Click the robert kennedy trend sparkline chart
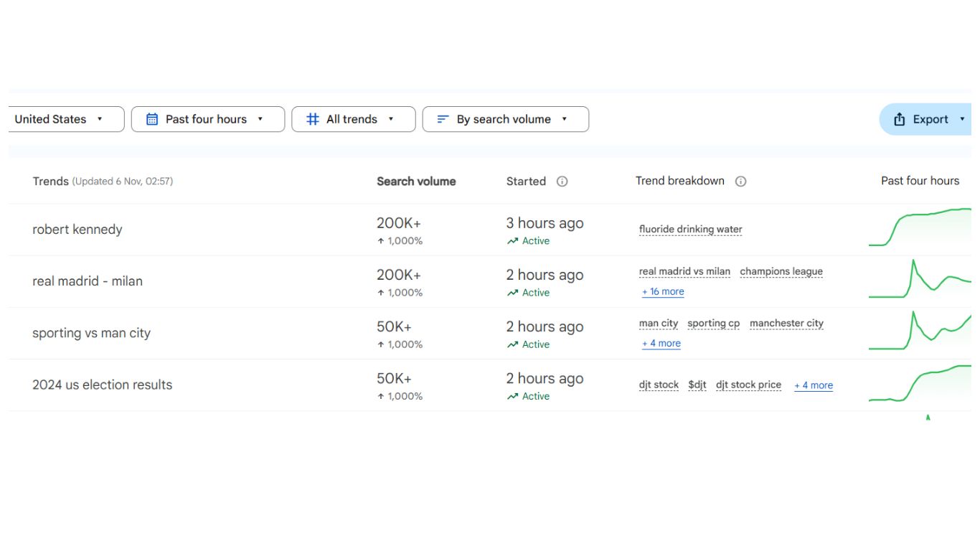The width and height of the screenshot is (980, 551). (x=920, y=227)
